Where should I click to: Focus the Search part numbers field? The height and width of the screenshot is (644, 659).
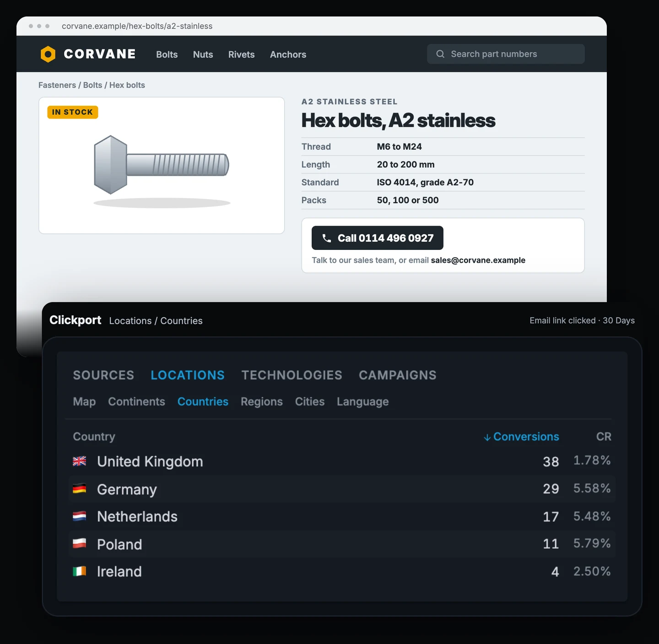pos(506,54)
